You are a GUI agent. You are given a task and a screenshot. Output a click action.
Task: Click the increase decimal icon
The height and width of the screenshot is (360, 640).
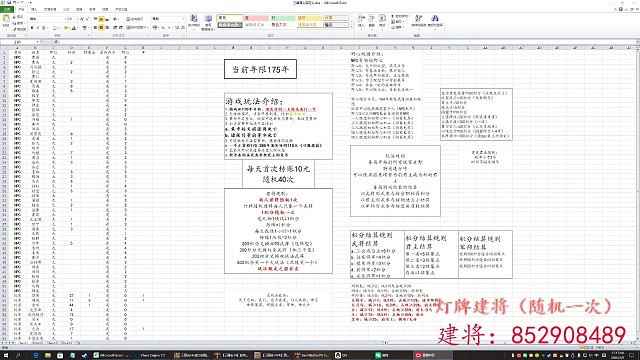coord(177,27)
